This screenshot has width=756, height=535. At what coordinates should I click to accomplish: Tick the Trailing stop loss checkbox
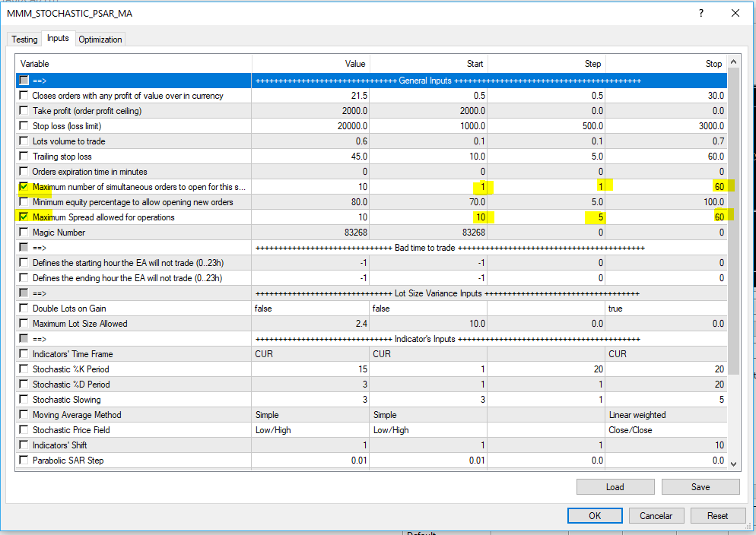click(24, 157)
